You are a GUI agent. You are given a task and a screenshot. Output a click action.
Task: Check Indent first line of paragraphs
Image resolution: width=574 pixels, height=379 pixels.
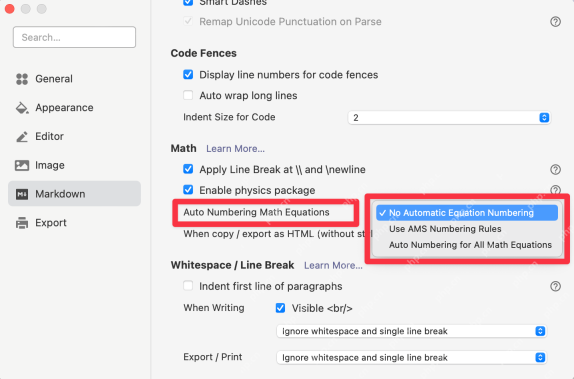click(x=188, y=286)
